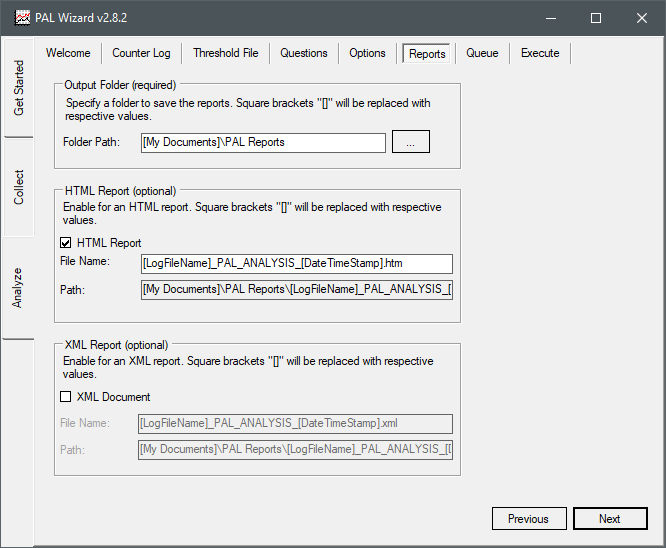Browse for output folder with ellipsis button
The image size is (666, 548).
point(410,141)
